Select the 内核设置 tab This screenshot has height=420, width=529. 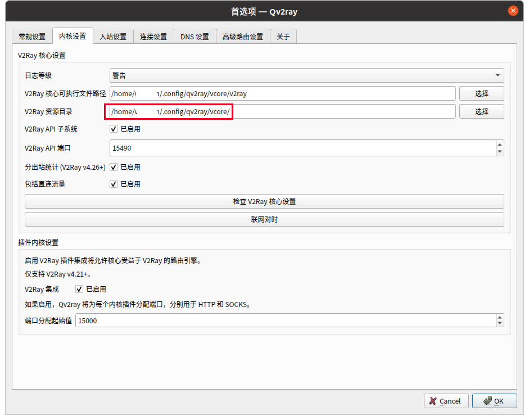point(73,36)
